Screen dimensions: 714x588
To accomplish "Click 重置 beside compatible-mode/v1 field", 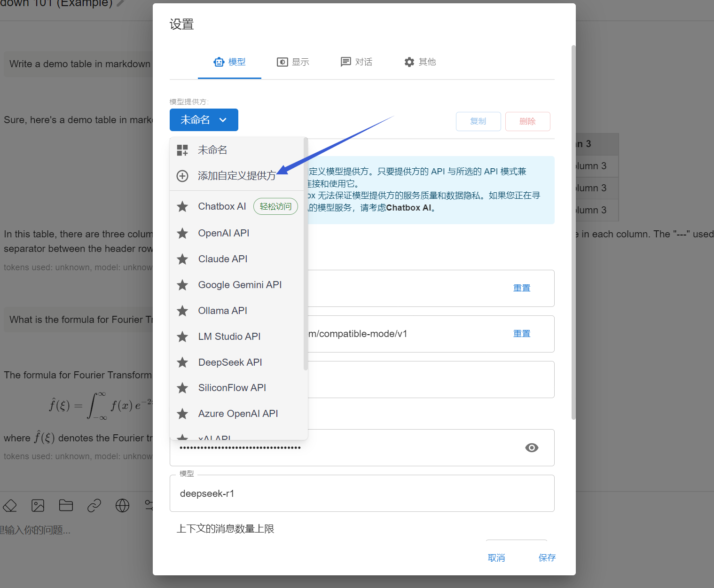I will coord(522,334).
